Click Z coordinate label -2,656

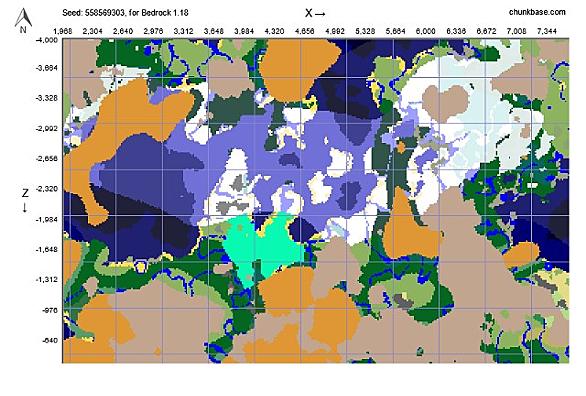(x=47, y=158)
